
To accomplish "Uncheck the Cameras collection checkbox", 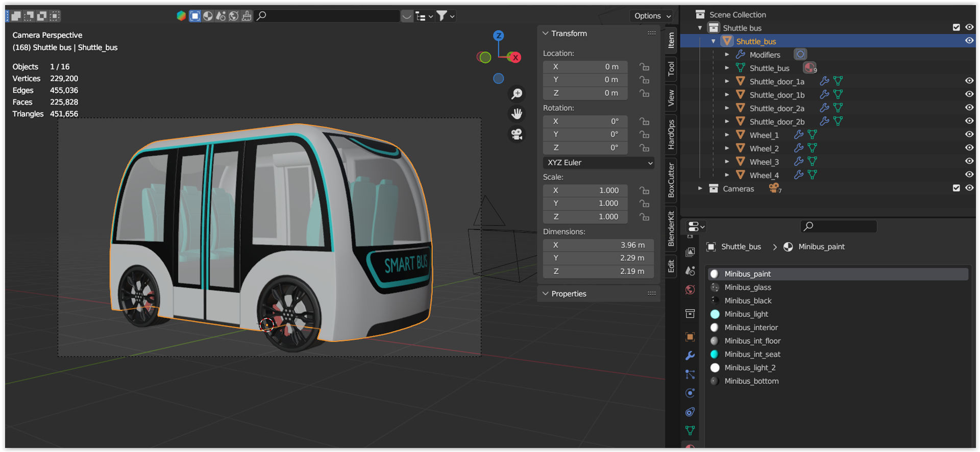I will [956, 188].
